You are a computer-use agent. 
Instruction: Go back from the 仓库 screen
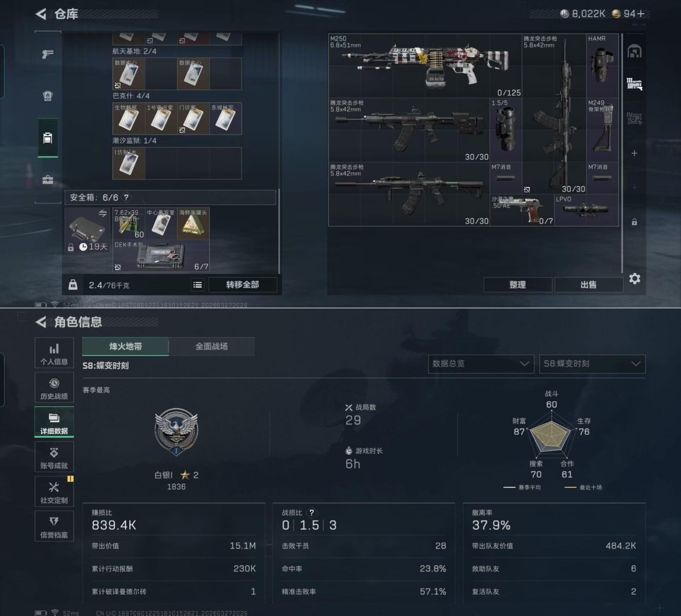point(41,14)
